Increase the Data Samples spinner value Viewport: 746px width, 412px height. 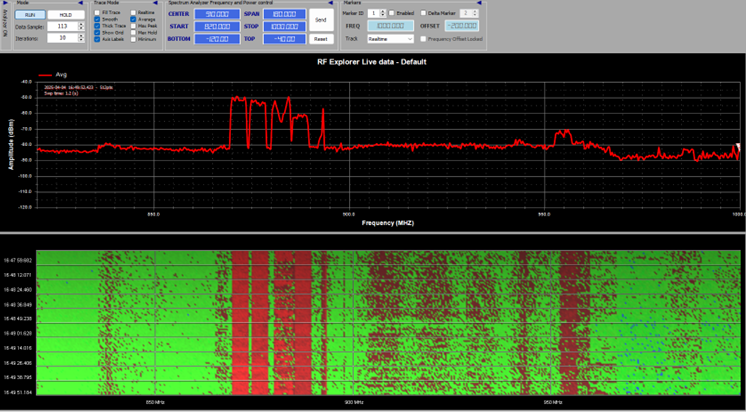pos(82,24)
